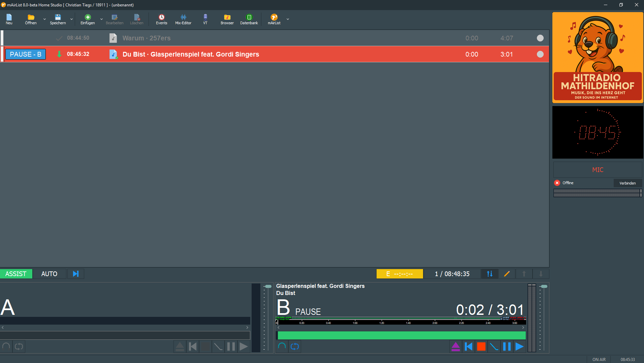
Task: Click the green progress bar of player B
Action: (401, 335)
